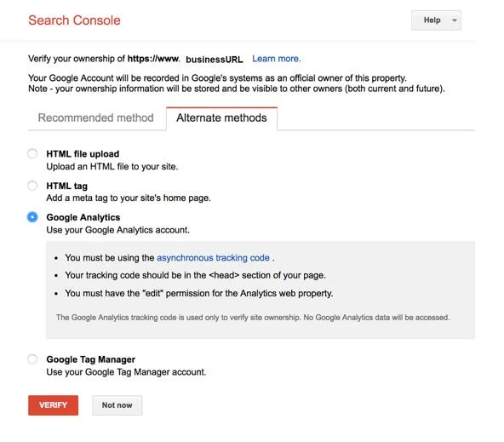Select the Google Tag Manager radio button

[32, 359]
